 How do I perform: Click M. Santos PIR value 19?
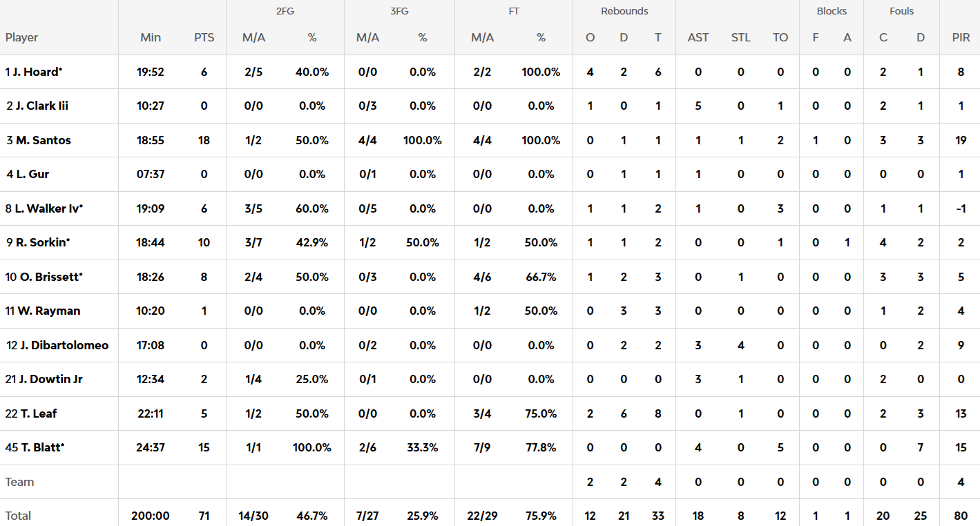pos(961,140)
